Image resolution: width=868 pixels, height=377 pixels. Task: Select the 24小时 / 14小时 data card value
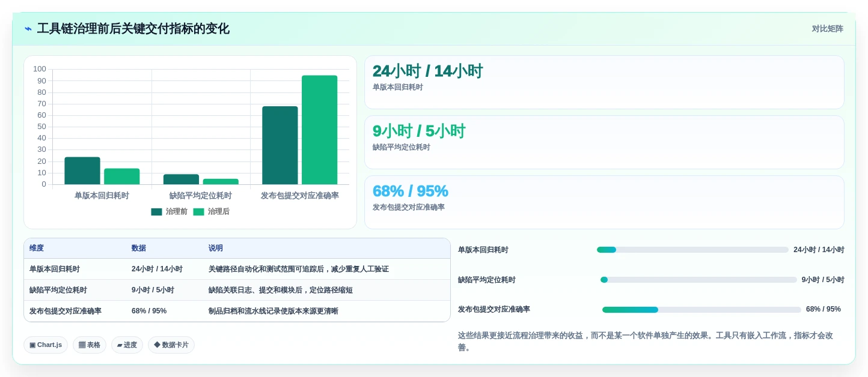[427, 71]
